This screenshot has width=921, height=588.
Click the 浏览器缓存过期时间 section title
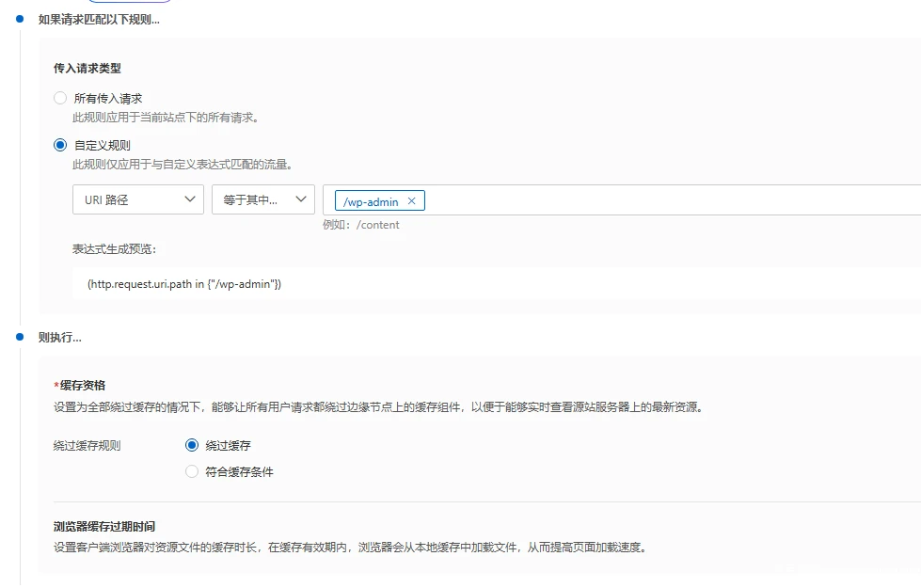[x=104, y=527]
